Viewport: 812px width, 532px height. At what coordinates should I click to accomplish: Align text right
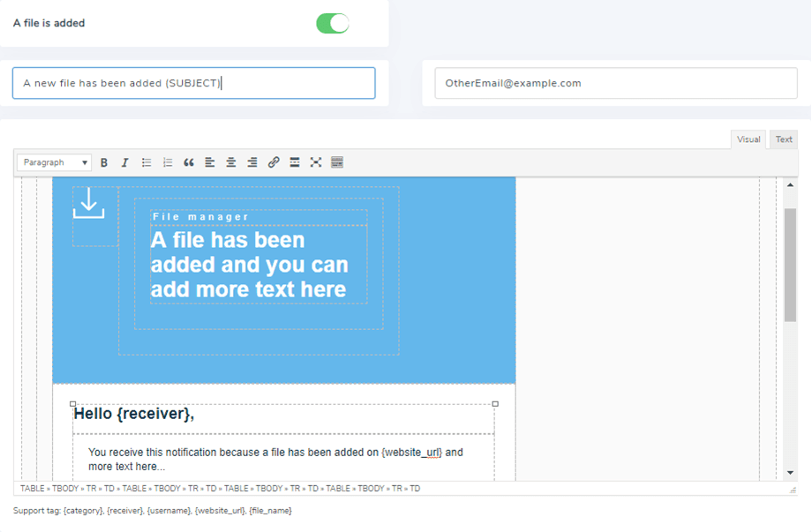point(252,162)
